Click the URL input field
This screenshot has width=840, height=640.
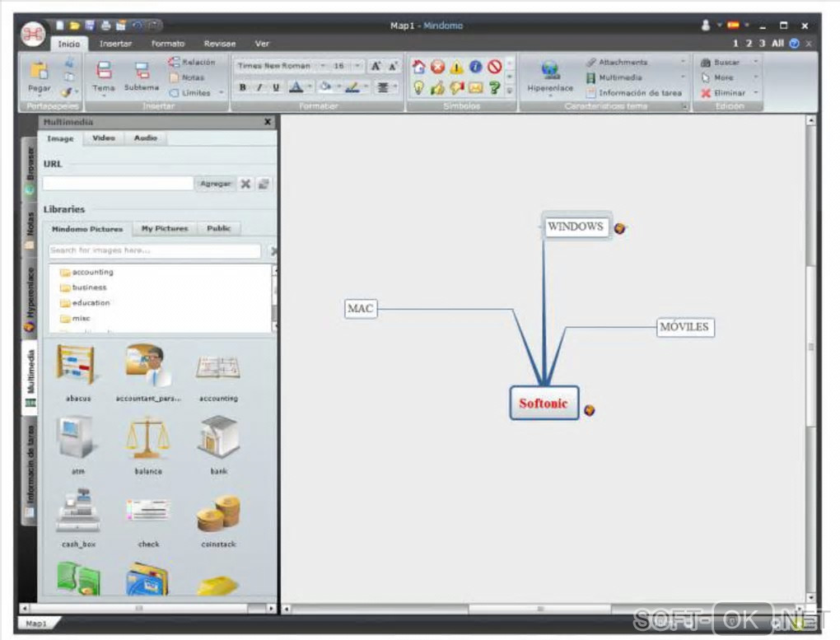[118, 184]
